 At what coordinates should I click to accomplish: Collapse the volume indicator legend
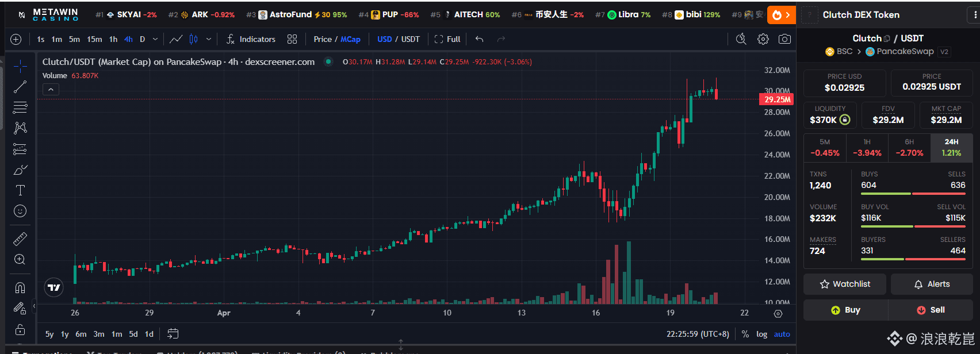click(51, 90)
